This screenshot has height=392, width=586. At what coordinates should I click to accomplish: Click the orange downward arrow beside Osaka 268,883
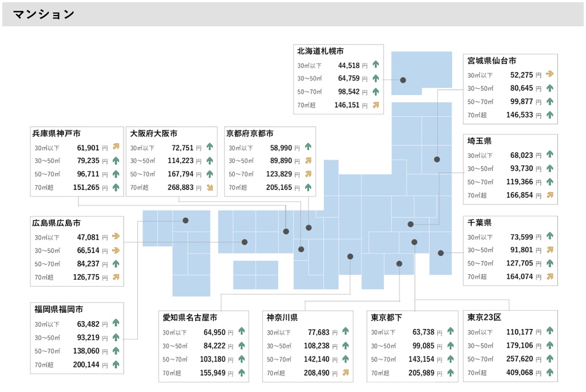[x=209, y=187]
